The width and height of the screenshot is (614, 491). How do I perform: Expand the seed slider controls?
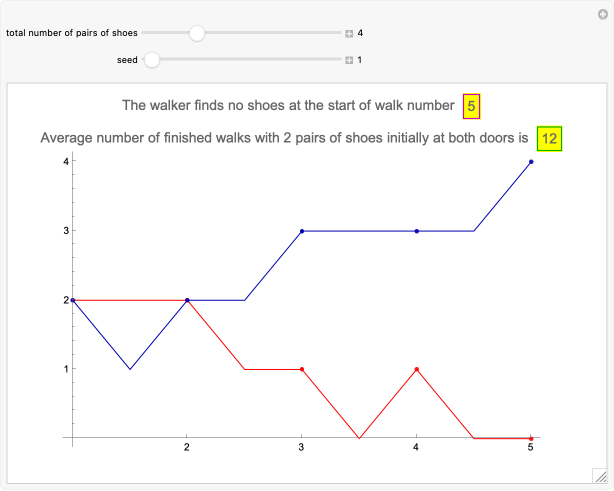click(x=349, y=60)
